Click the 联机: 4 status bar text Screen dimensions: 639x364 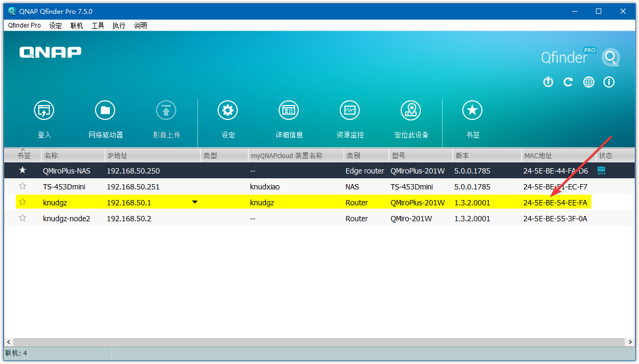[x=16, y=353]
